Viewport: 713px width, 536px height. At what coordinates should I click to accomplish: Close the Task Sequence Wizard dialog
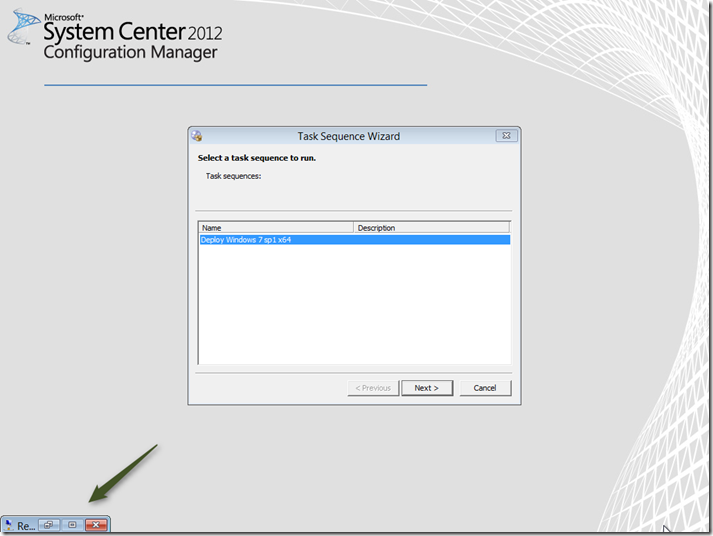[506, 135]
